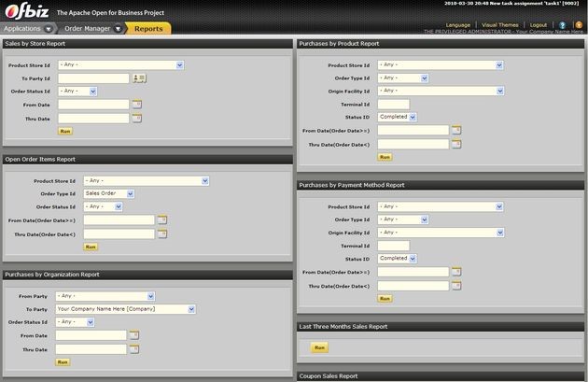Click the To Party Id input field
The height and width of the screenshot is (382, 588).
[x=93, y=78]
